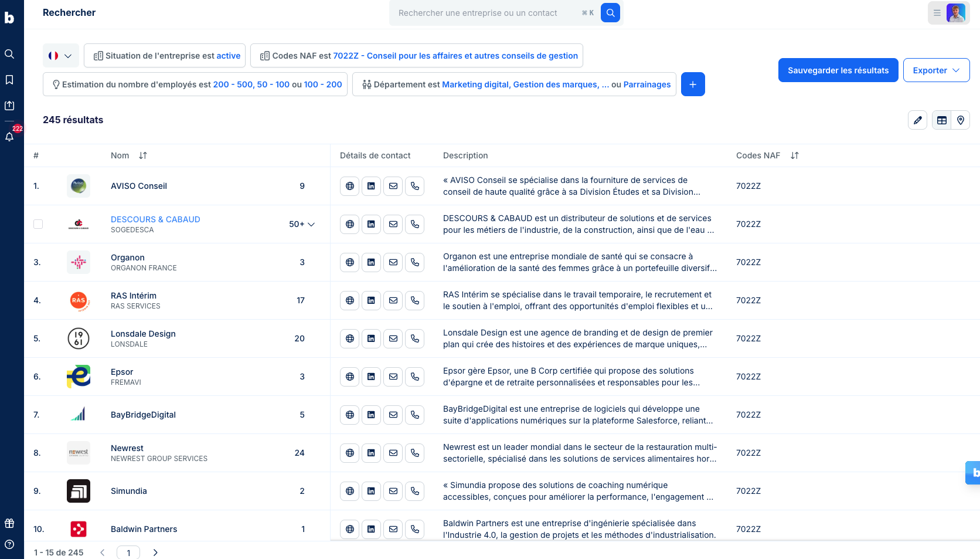Open LinkedIn icon for Baldwin Partners
This screenshot has width=980, height=559.
(x=371, y=529)
